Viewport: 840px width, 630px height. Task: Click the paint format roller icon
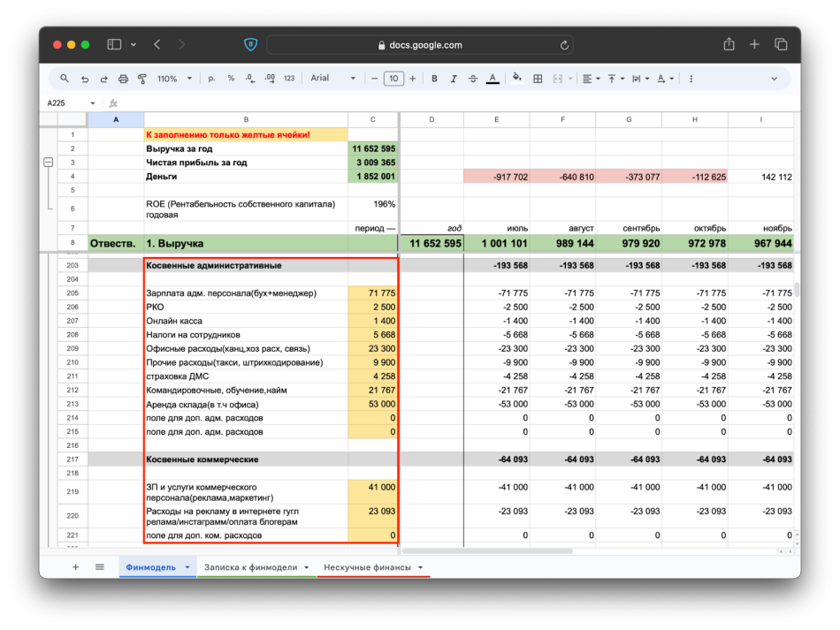pos(141,79)
